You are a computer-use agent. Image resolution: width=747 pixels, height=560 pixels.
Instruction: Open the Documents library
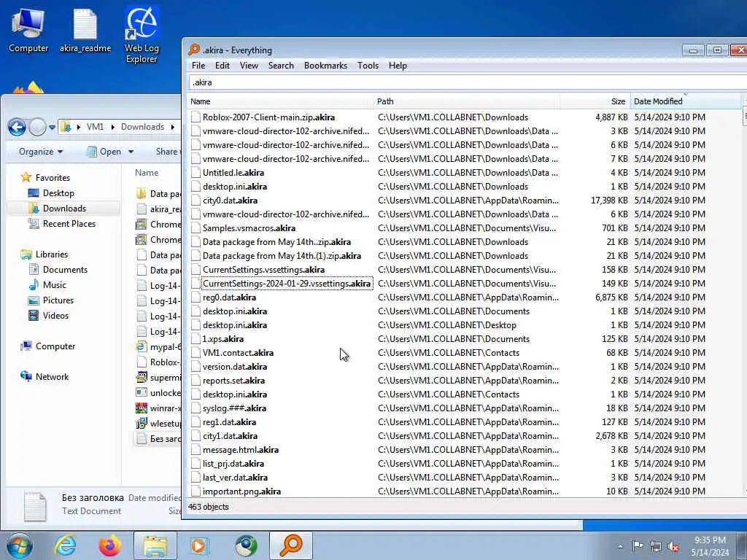pos(65,270)
